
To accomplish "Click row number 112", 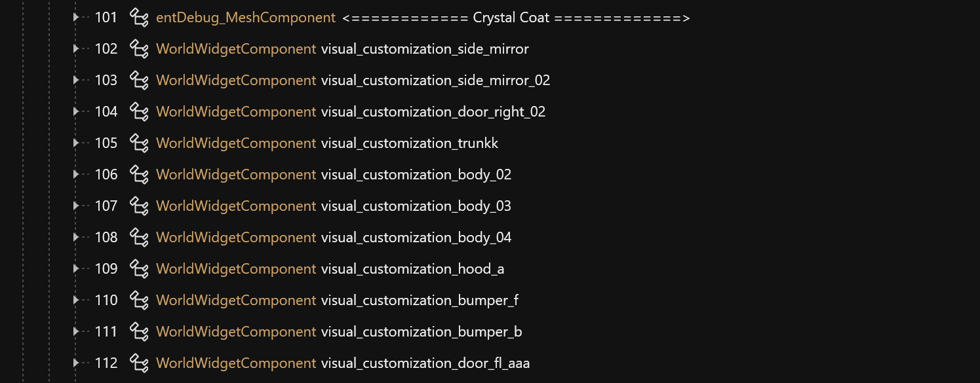I will coord(106,363).
